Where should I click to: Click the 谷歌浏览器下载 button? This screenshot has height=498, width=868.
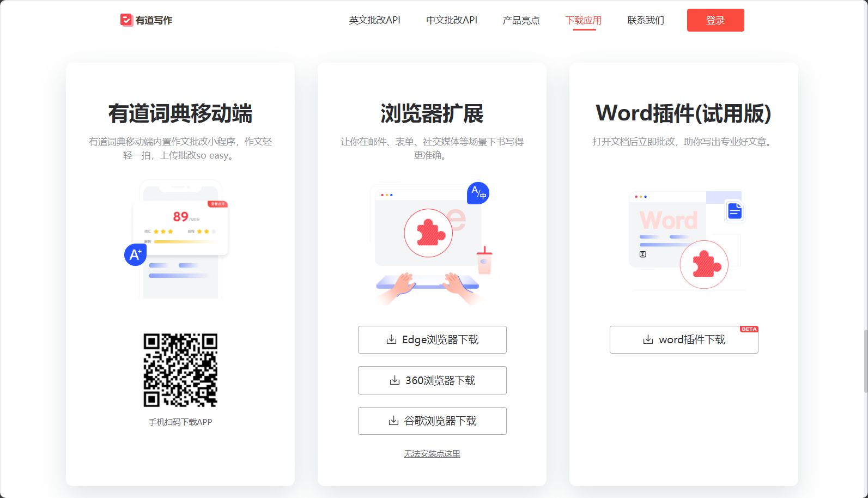point(432,421)
